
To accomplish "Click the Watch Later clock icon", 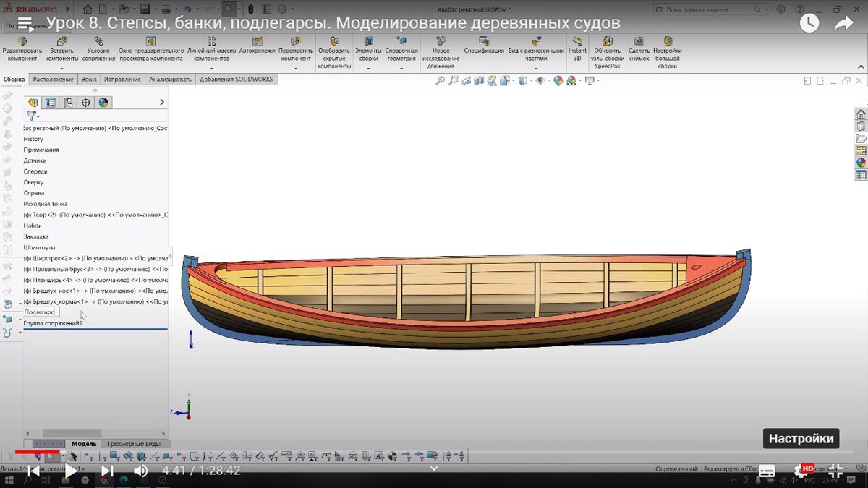I will click(x=809, y=23).
